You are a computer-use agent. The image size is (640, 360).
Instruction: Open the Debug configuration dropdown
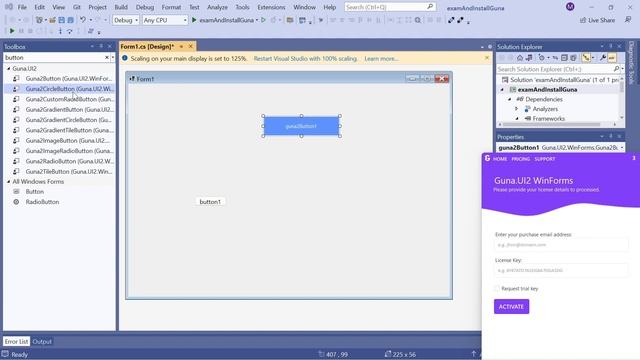126,20
